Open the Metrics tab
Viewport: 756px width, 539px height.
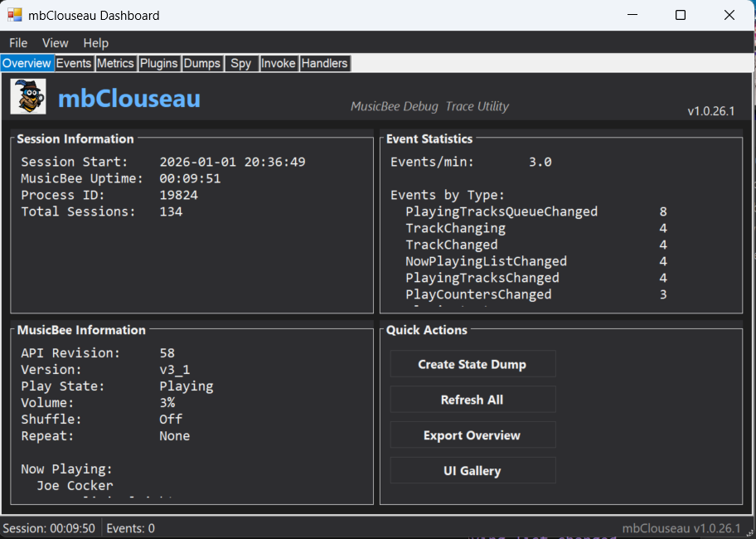pyautogui.click(x=115, y=63)
